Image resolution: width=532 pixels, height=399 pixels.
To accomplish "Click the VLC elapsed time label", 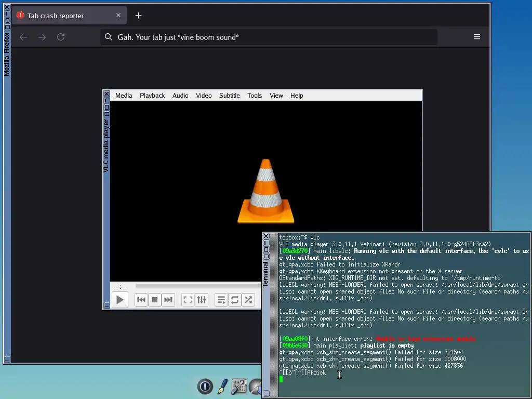I will (x=121, y=287).
